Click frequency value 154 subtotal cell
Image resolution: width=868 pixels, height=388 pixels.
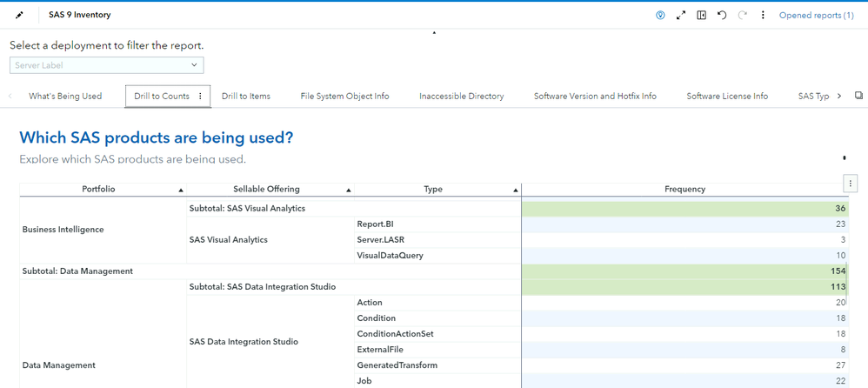(684, 271)
